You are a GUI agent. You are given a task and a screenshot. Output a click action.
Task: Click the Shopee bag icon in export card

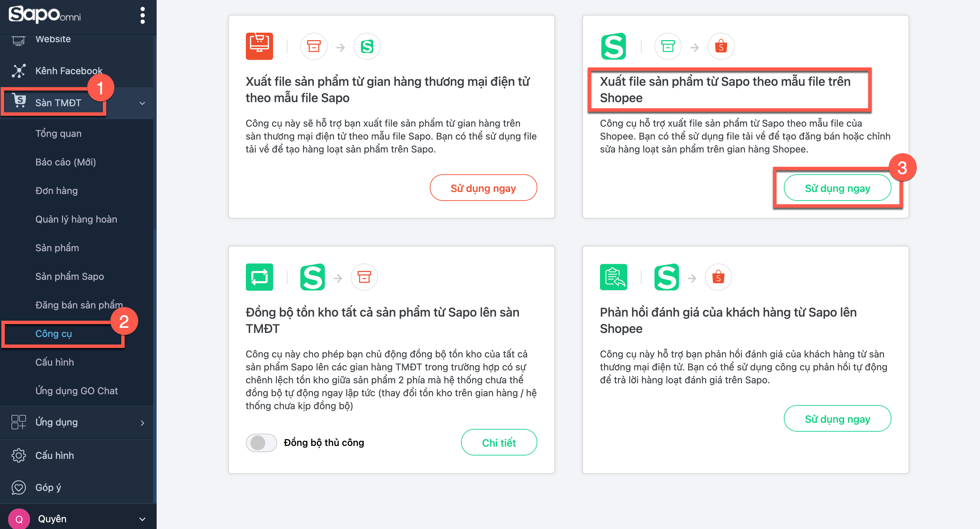click(721, 47)
